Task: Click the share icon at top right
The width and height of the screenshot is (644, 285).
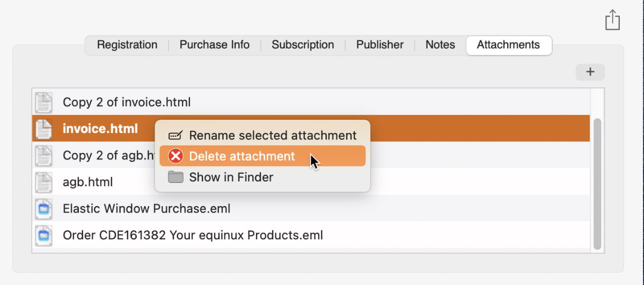Action: [x=612, y=20]
